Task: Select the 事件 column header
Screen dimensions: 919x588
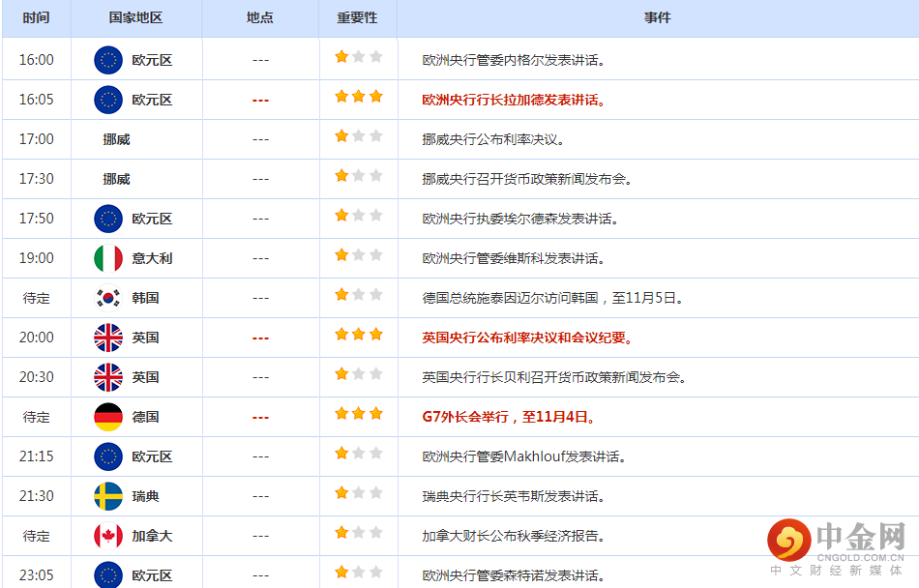Action: (658, 18)
